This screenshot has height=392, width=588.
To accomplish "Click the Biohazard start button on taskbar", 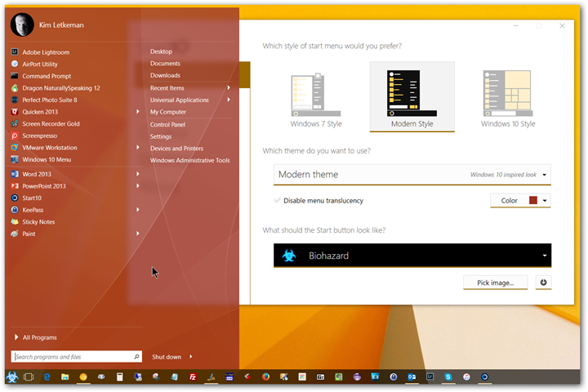I will click(x=12, y=376).
